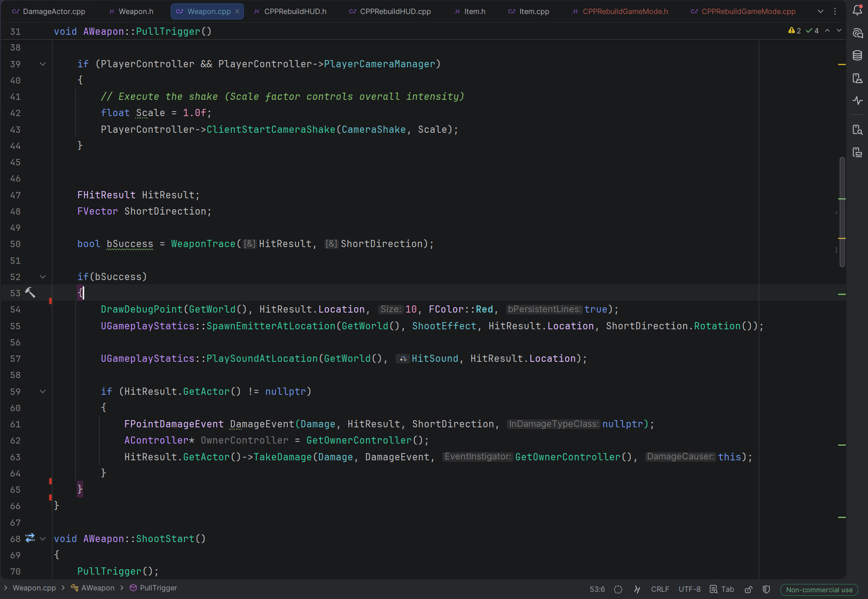Screen dimensions: 868x599
Task: Click the icon hint before HitSound
Action: click(x=403, y=359)
